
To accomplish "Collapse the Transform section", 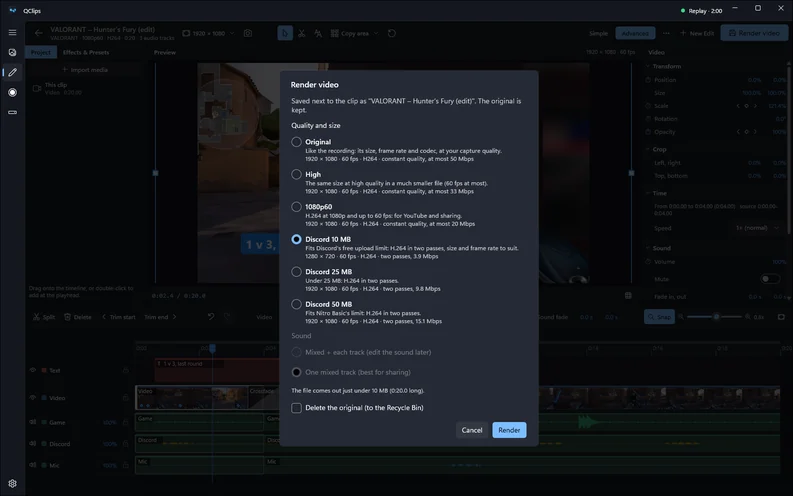I will 648,66.
